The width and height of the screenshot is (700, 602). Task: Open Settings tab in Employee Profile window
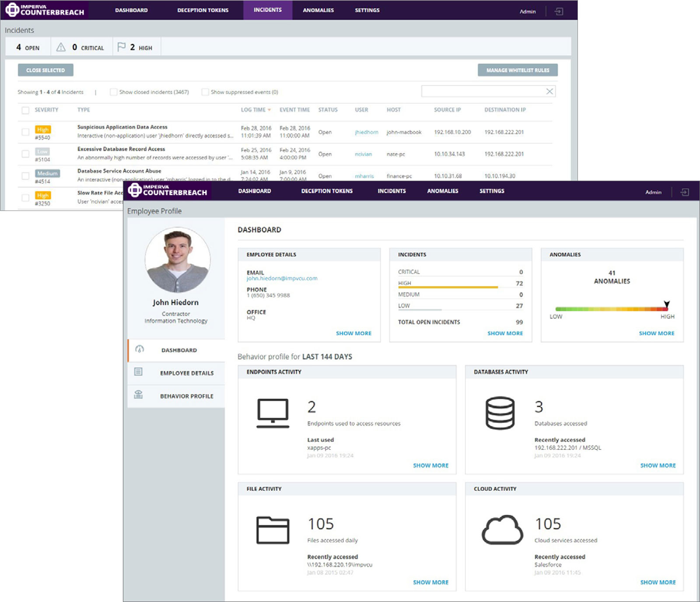tap(492, 191)
